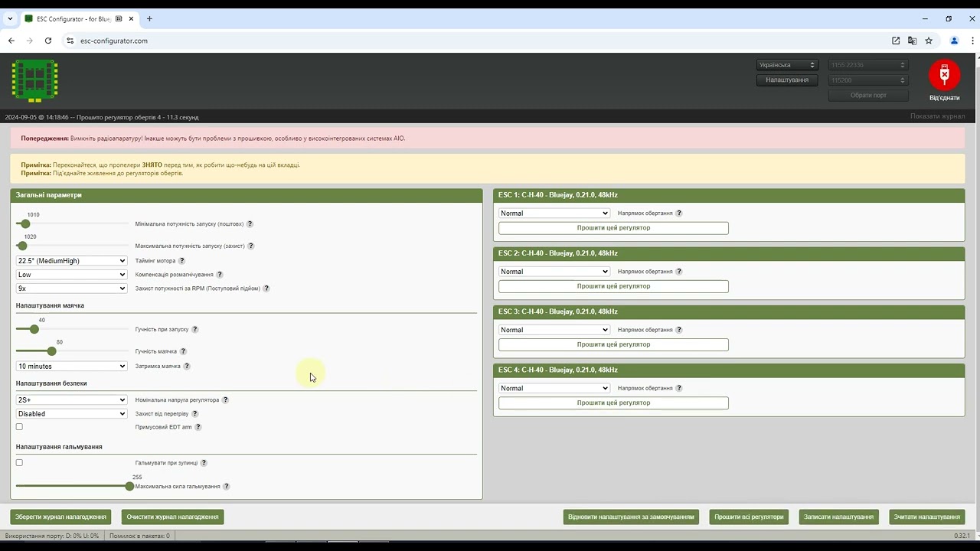The width and height of the screenshot is (980, 551).
Task: Click Зберегти журнал налагодження button
Action: pos(61,517)
